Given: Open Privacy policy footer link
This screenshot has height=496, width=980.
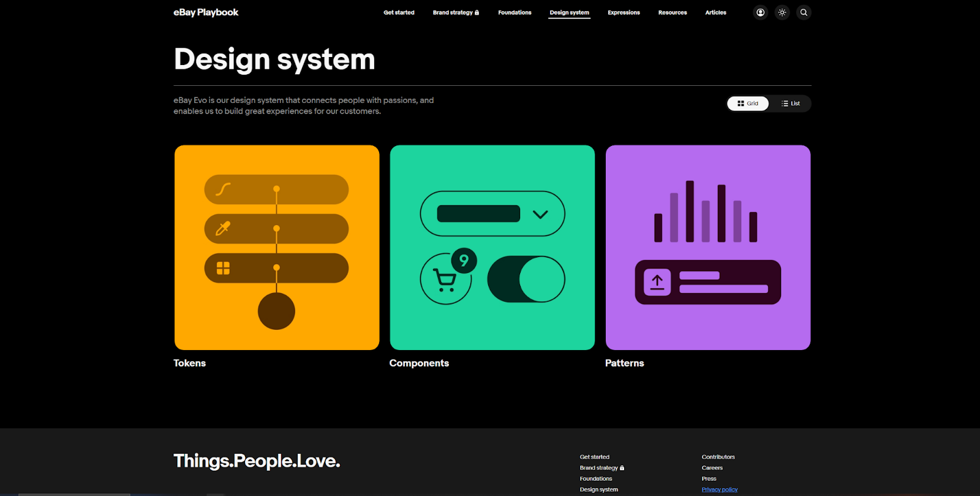Looking at the screenshot, I should (x=720, y=490).
